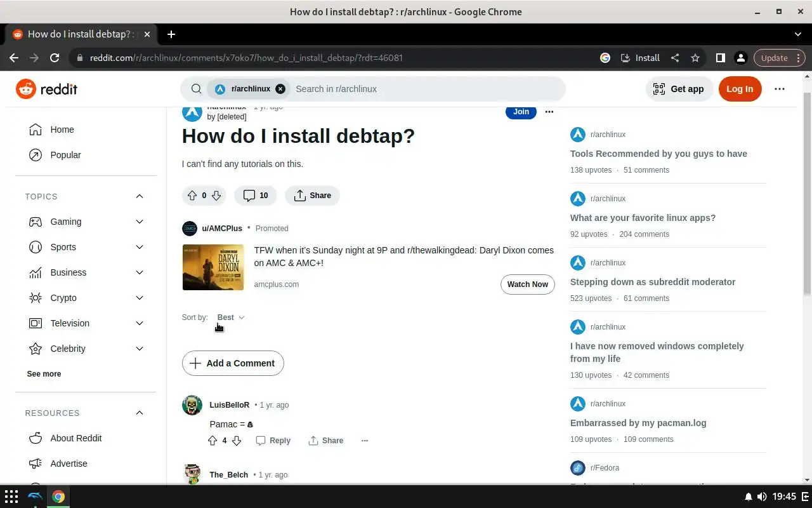Click Get app button
812x508 pixels.
pyautogui.click(x=679, y=89)
